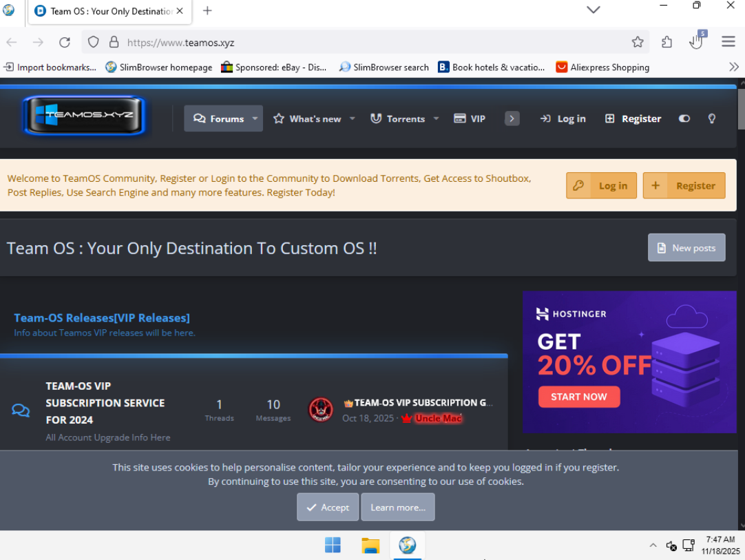Expand the Torrents dropdown arrow
This screenshot has width=745, height=560.
pos(436,118)
